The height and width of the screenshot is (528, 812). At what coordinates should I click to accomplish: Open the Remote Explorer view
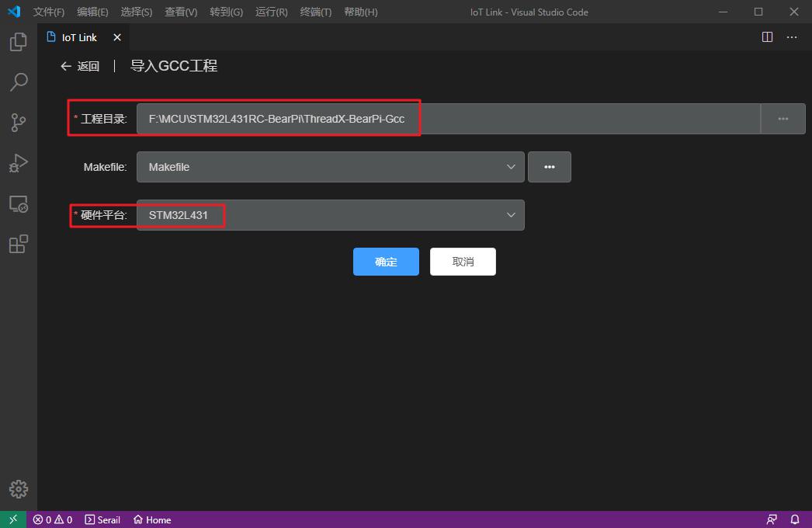(18, 203)
